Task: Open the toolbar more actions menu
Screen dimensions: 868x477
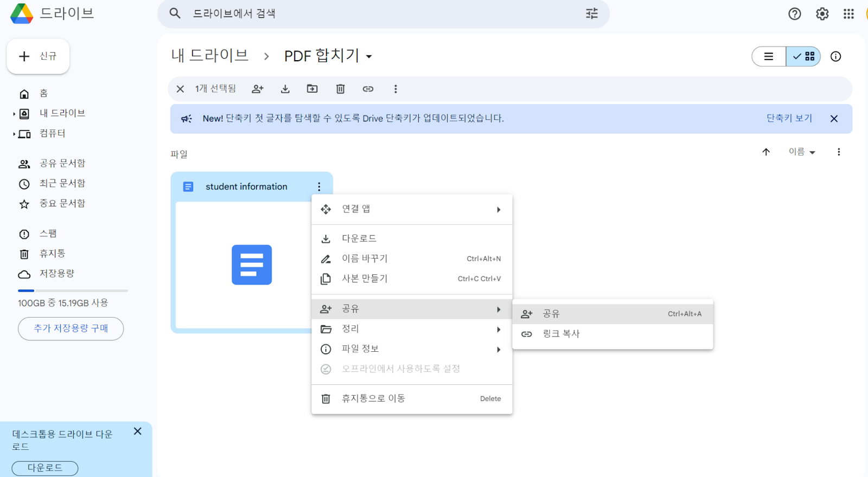Action: 395,89
